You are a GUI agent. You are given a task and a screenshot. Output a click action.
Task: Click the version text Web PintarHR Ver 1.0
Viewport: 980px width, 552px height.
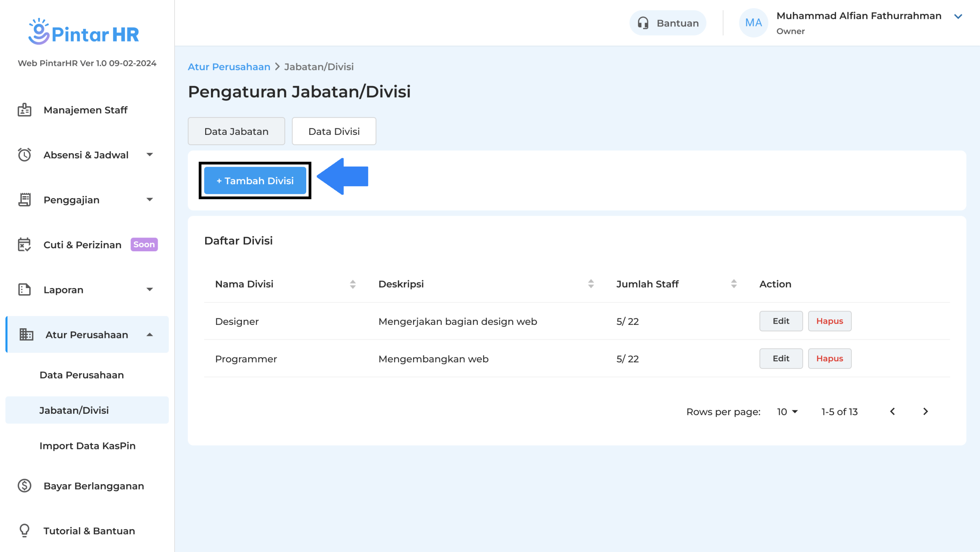tap(87, 63)
